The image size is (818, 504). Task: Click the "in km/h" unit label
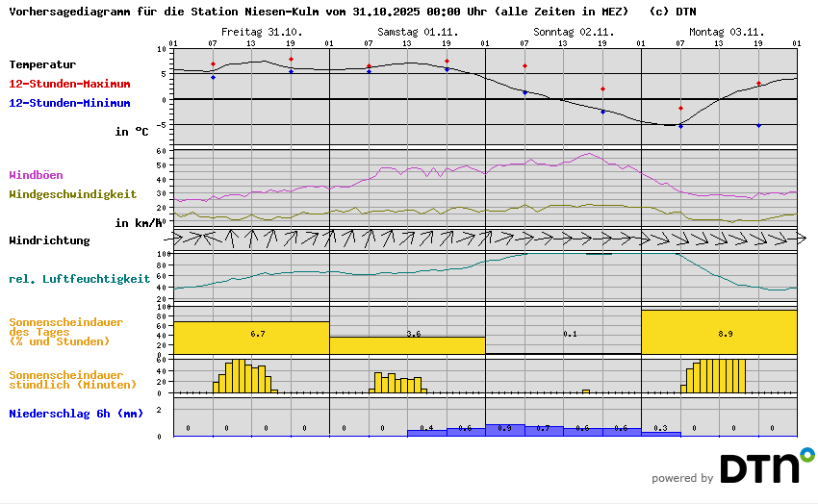click(139, 223)
